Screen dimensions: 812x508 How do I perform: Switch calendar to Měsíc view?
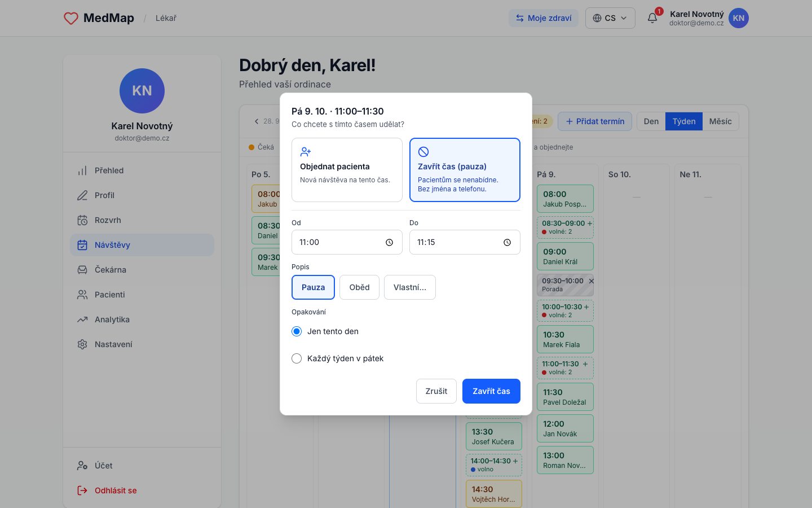pos(721,121)
